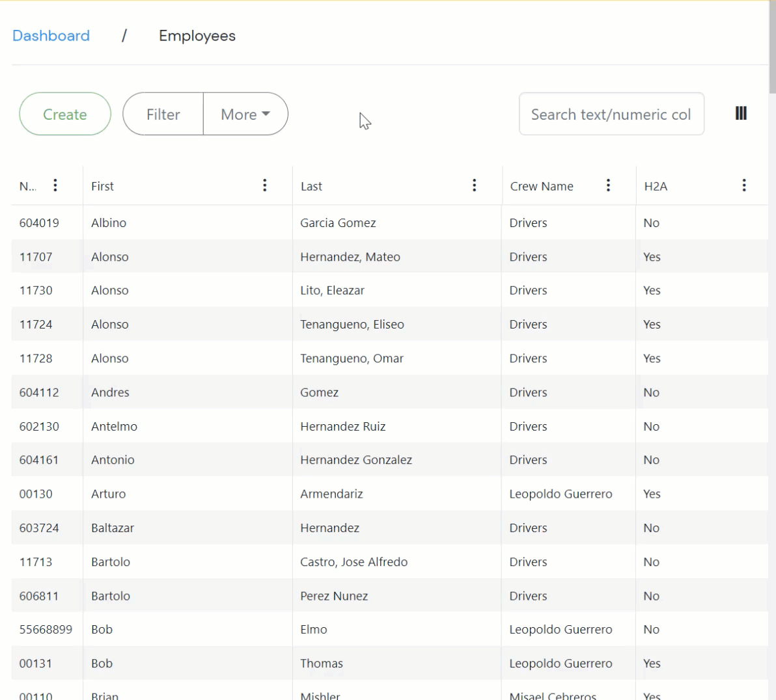Focus the search text/numeric columns field
This screenshot has width=776, height=700.
coord(611,114)
